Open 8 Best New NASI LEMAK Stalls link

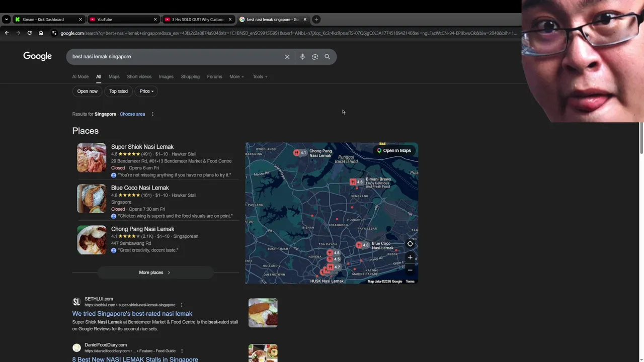pos(135,359)
